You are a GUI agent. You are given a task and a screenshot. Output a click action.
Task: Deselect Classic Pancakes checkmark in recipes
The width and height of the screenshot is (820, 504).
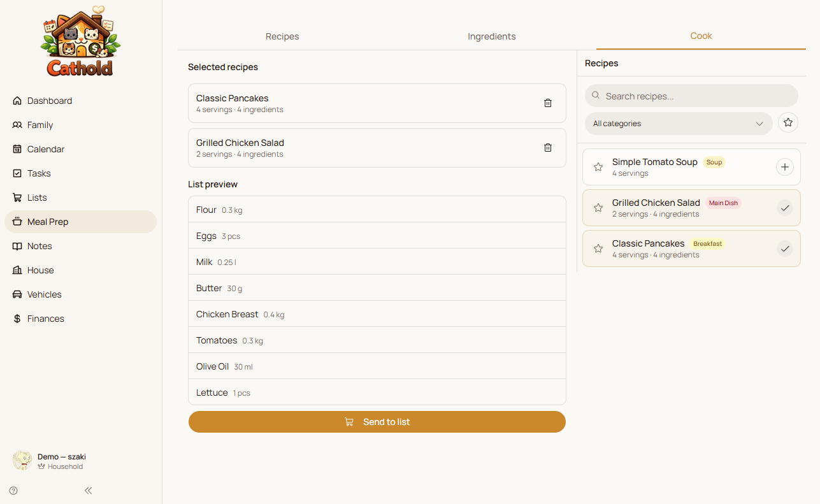pos(784,248)
